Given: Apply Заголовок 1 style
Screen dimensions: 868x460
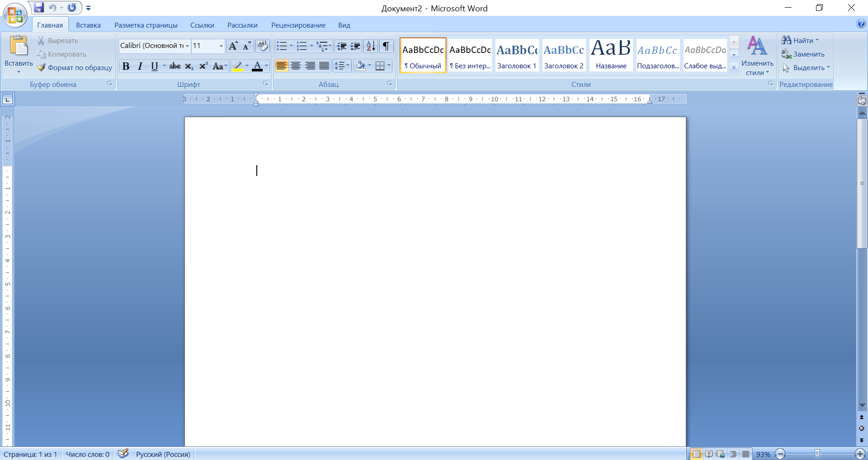Looking at the screenshot, I should click(x=517, y=55).
